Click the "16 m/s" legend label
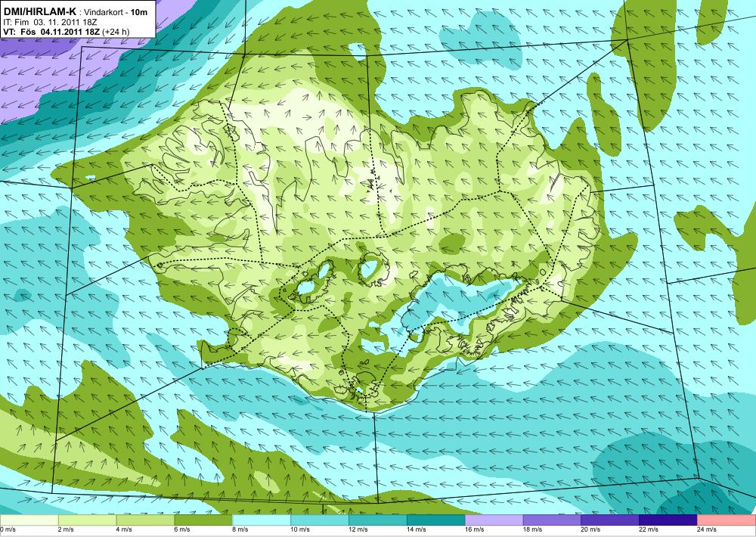The width and height of the screenshot is (756, 537). (474, 529)
